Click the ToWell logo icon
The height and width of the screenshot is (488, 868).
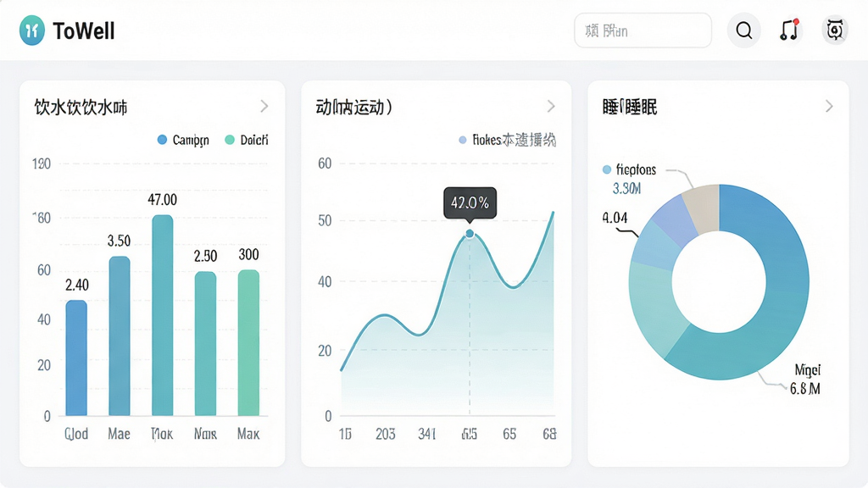tap(32, 30)
